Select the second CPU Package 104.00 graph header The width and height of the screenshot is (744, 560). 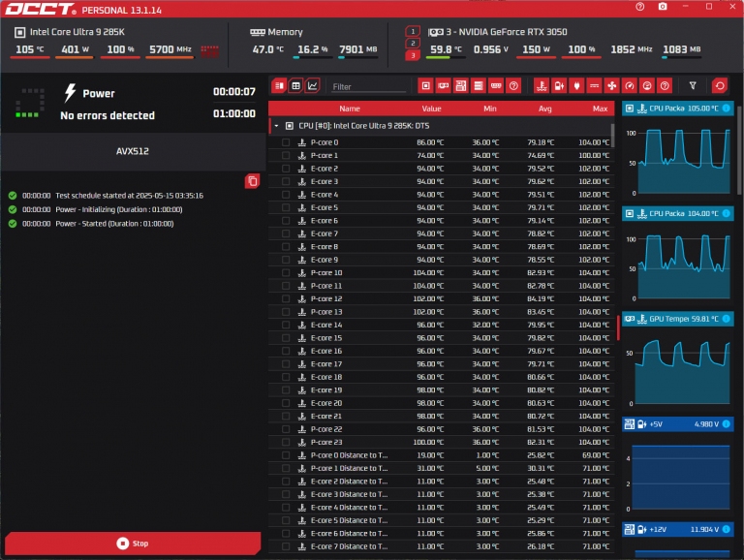[678, 213]
